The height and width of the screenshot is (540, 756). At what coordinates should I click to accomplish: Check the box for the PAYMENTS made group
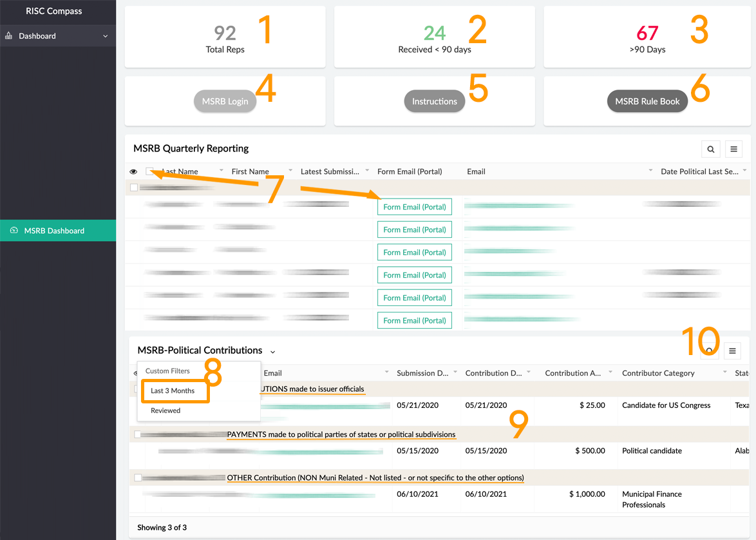(x=138, y=434)
